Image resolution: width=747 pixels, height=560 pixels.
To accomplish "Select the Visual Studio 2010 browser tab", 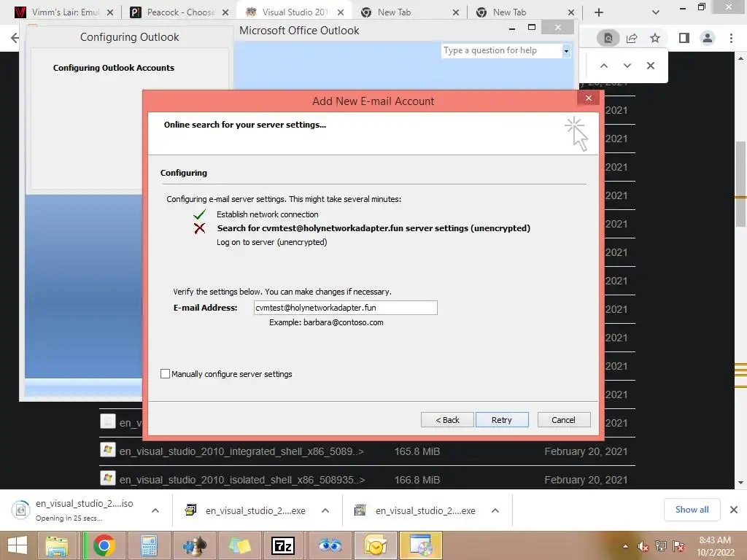I will (x=295, y=12).
